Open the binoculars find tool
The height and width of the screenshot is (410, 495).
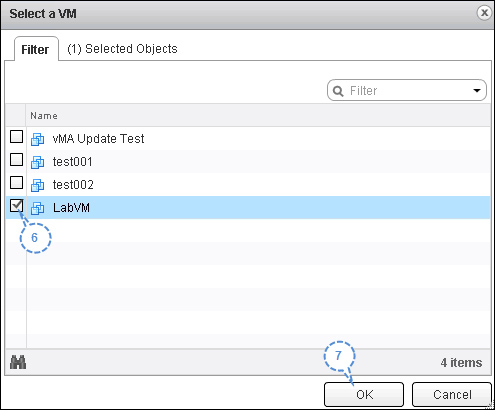click(18, 362)
